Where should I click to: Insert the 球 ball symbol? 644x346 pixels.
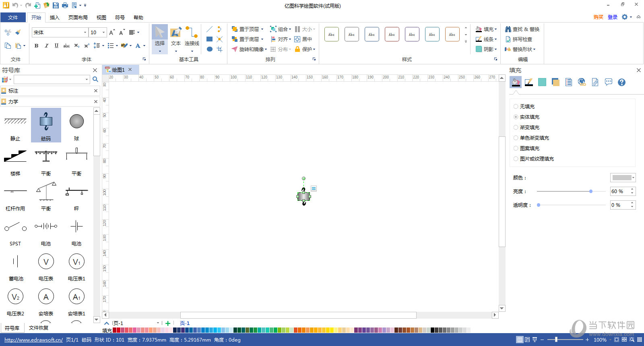click(76, 125)
